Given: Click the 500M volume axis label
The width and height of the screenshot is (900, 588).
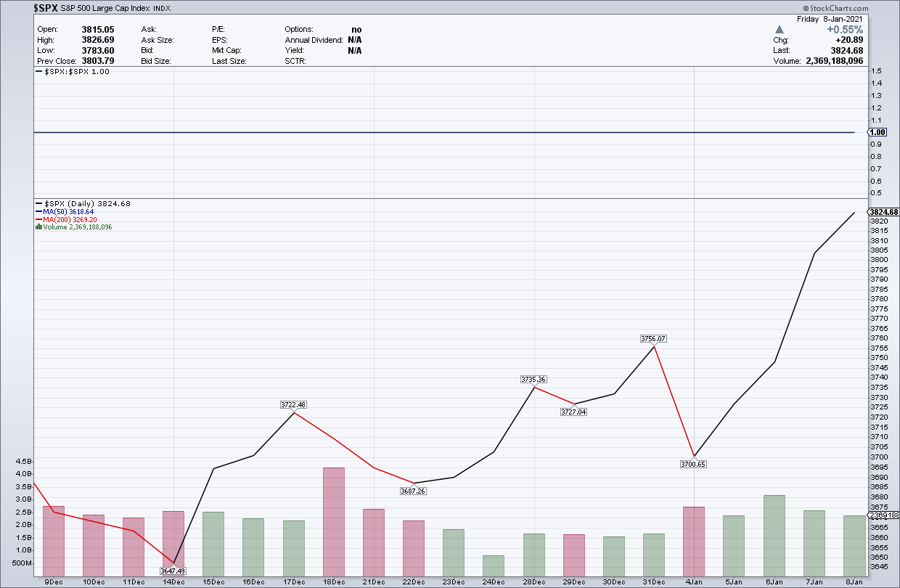Looking at the screenshot, I should coord(21,563).
